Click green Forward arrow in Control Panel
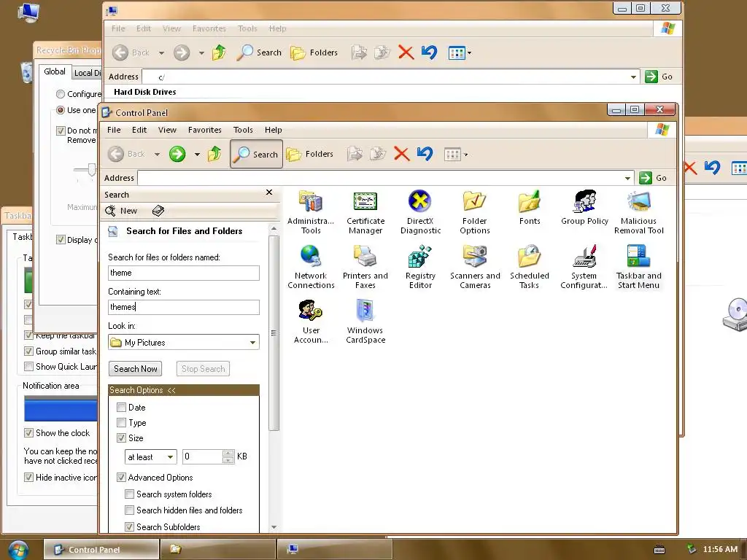Viewport: 747px width, 560px height. [x=177, y=154]
